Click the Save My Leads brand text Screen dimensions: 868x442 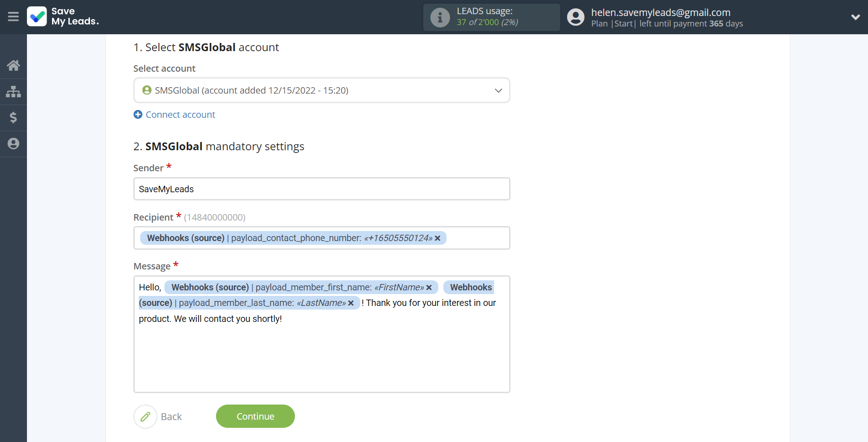click(75, 16)
